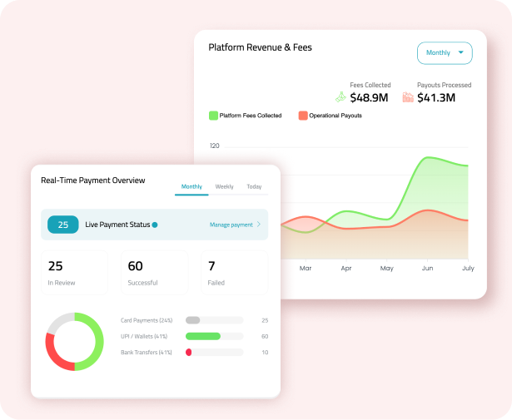Open the Monthly period dropdown
Screen dimensions: 512x420
(x=445, y=53)
